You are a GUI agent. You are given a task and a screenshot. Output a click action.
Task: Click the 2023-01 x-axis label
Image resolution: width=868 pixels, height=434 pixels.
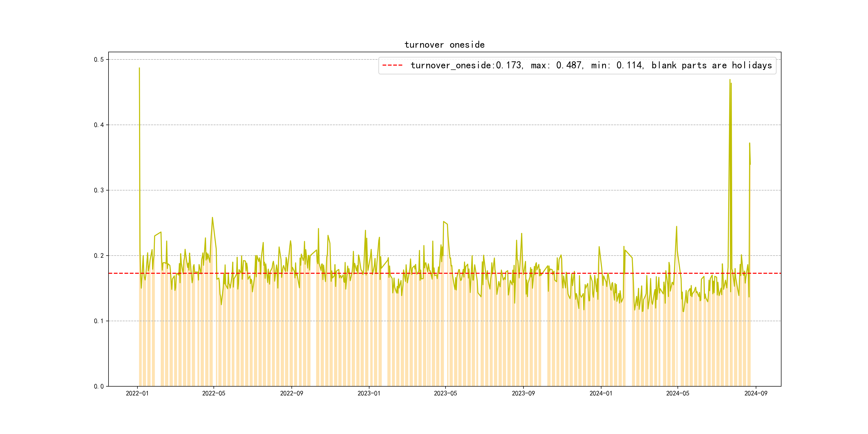(x=369, y=394)
